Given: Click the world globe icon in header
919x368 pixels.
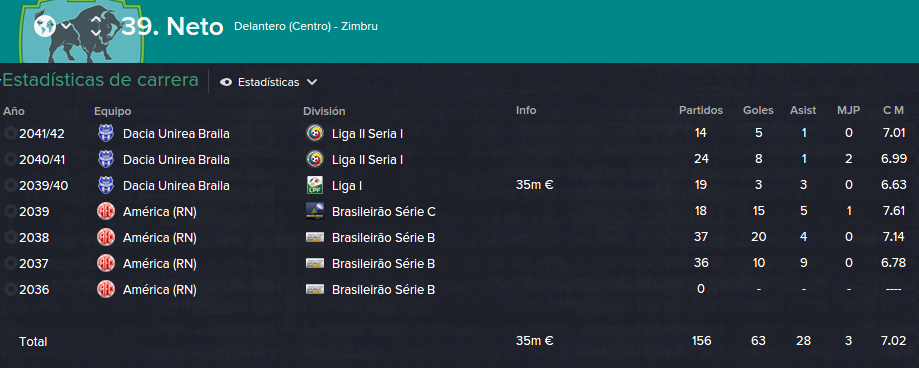Looking at the screenshot, I should [45, 26].
